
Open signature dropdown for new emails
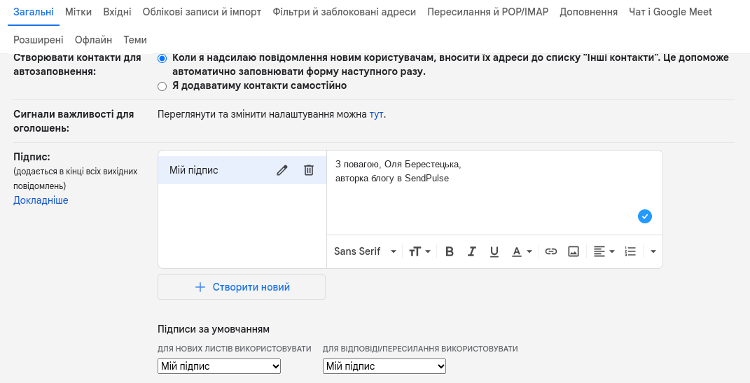click(x=219, y=367)
